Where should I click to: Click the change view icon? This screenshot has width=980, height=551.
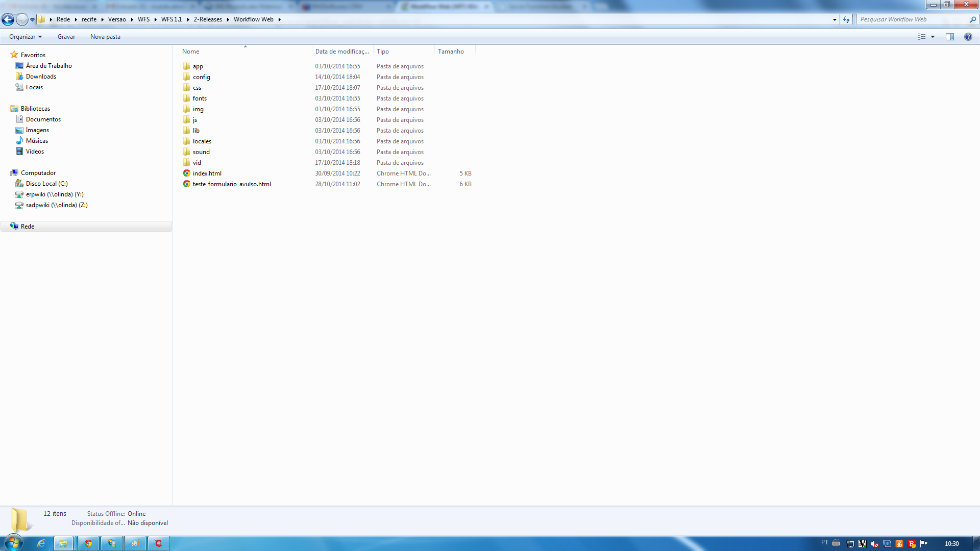(x=922, y=37)
